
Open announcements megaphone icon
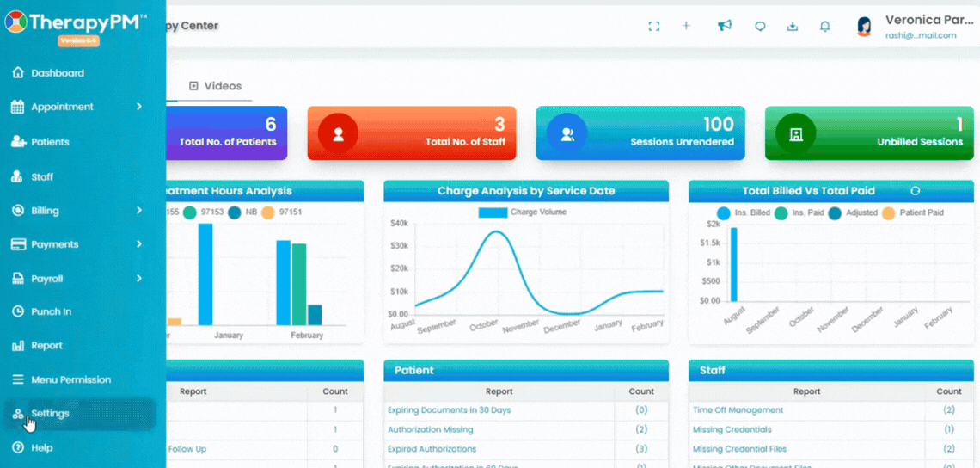(725, 26)
